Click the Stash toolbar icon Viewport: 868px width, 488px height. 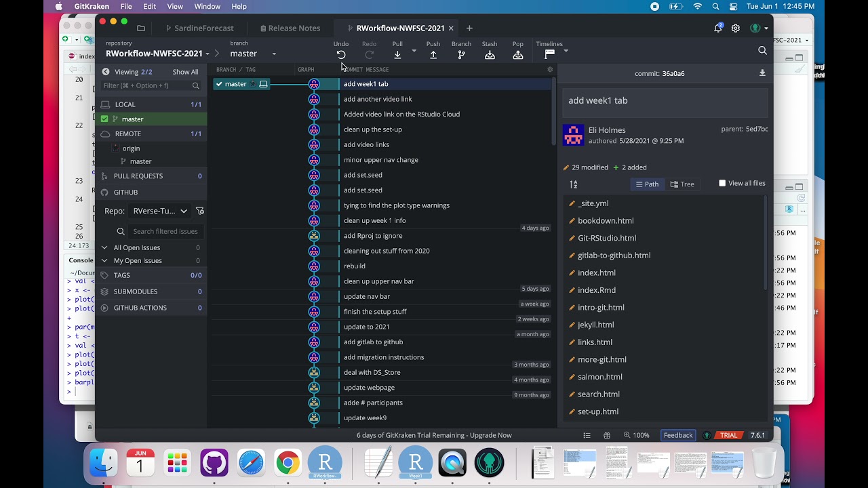click(490, 55)
